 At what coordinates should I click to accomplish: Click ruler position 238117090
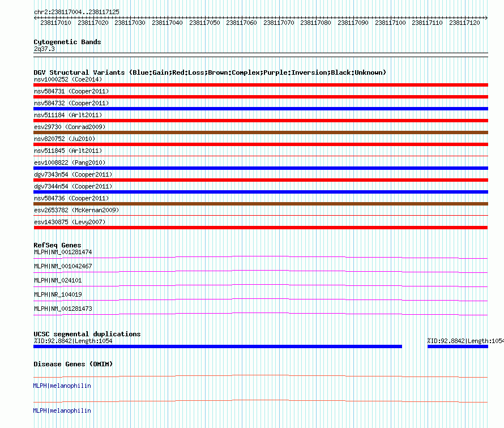point(353,23)
